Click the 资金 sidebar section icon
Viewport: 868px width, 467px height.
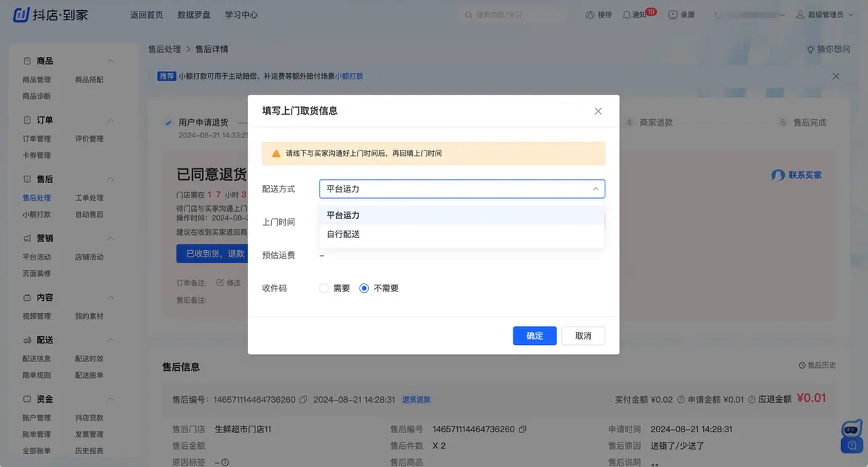(27, 399)
